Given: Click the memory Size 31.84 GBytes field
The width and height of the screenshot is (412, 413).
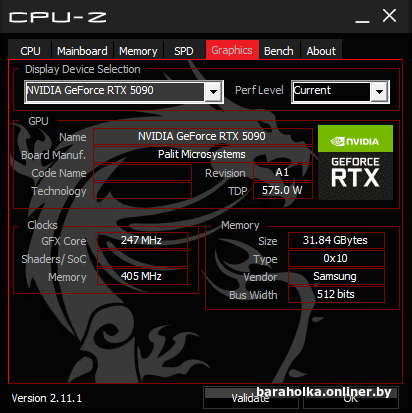Looking at the screenshot, I should coord(336,240).
